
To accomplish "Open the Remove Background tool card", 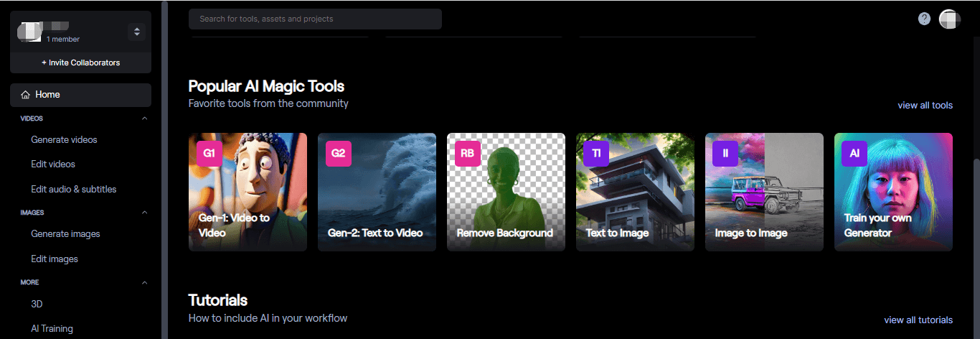I will tap(506, 192).
